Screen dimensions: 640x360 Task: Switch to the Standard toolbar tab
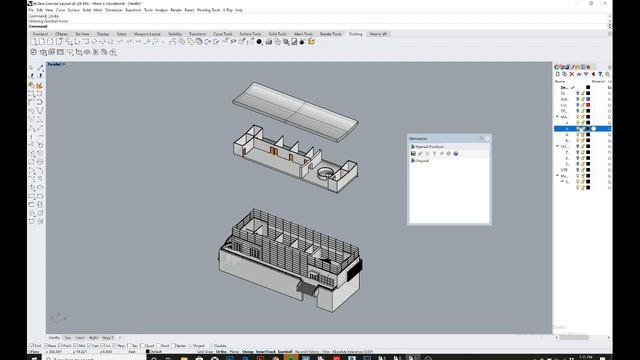click(x=40, y=34)
